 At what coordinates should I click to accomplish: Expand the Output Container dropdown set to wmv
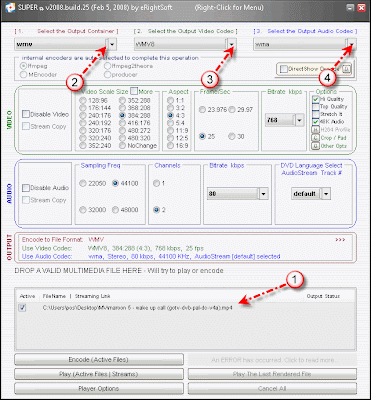coord(112,44)
